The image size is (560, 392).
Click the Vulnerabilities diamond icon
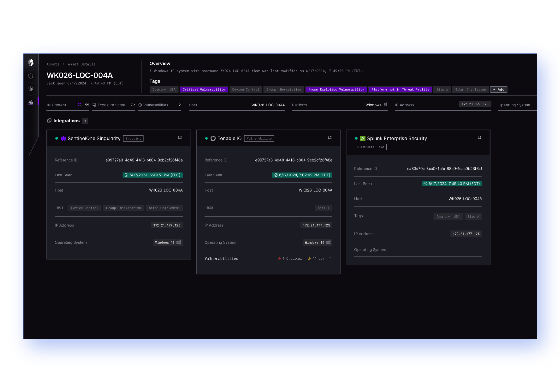point(140,105)
